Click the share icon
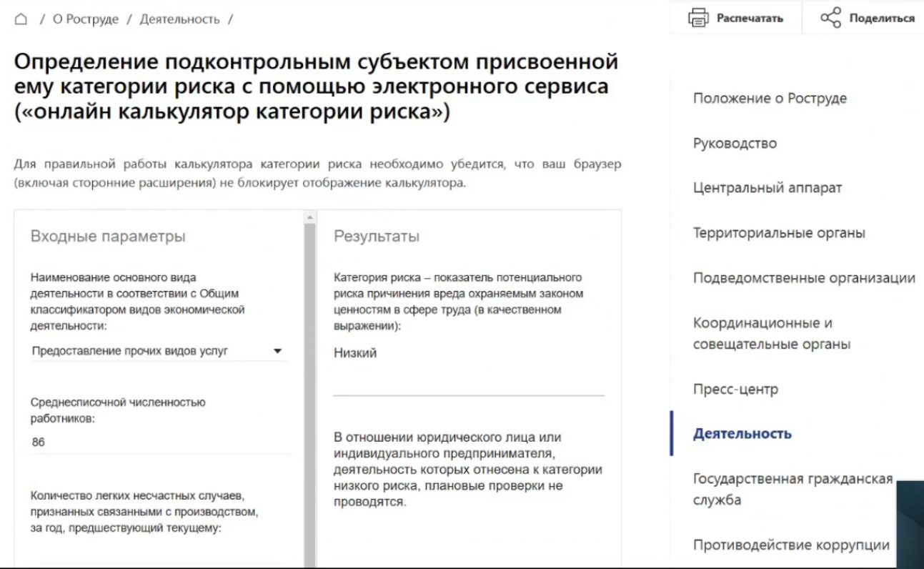The image size is (924, 569). pyautogui.click(x=830, y=18)
